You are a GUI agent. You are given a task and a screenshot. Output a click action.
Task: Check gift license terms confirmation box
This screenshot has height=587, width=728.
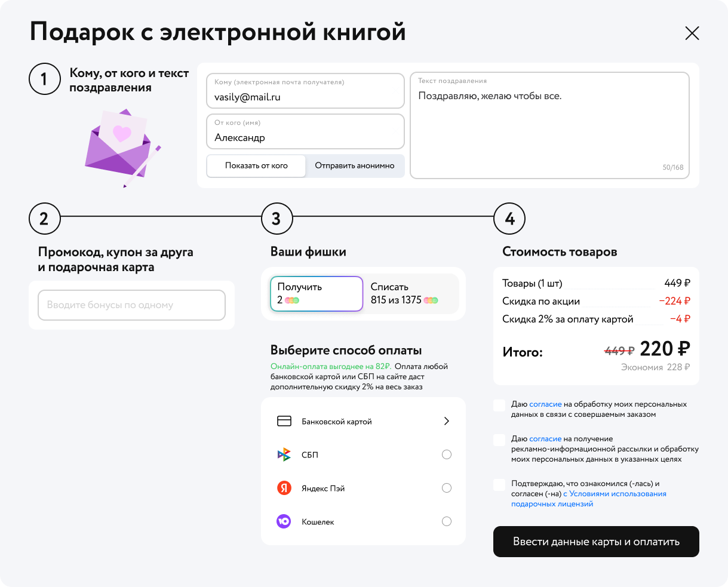499,485
